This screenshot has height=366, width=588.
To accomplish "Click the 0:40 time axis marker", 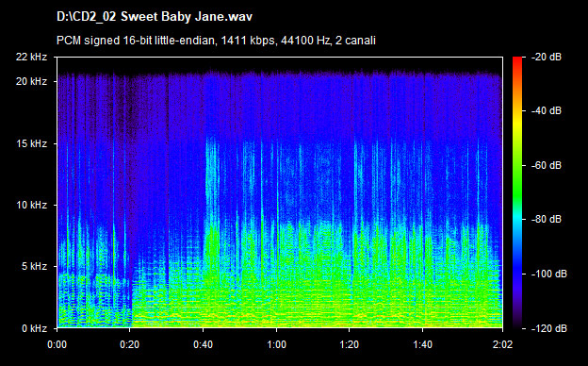I will pyautogui.click(x=203, y=344).
